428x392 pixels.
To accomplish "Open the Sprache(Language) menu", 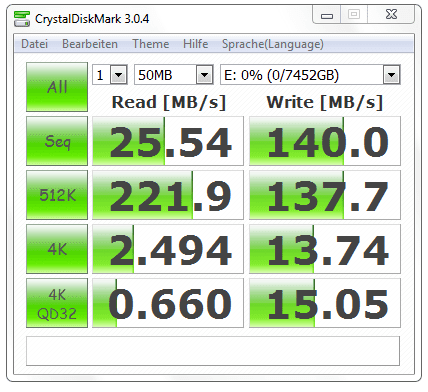I will [x=273, y=44].
